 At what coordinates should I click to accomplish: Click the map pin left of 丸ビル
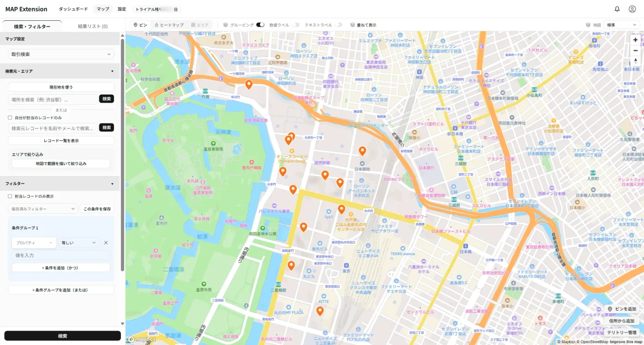click(x=291, y=265)
